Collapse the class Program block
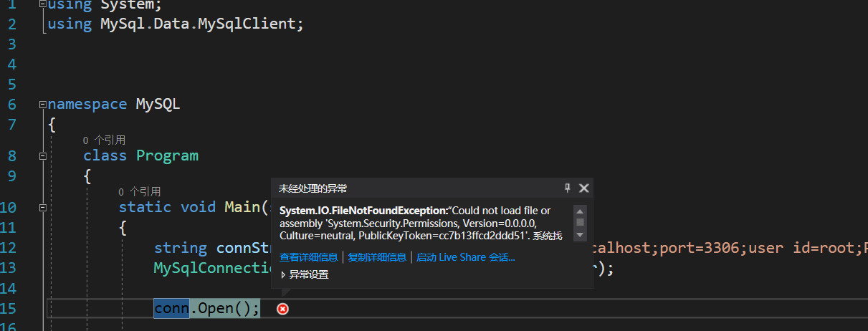This screenshot has width=868, height=331. [x=43, y=156]
